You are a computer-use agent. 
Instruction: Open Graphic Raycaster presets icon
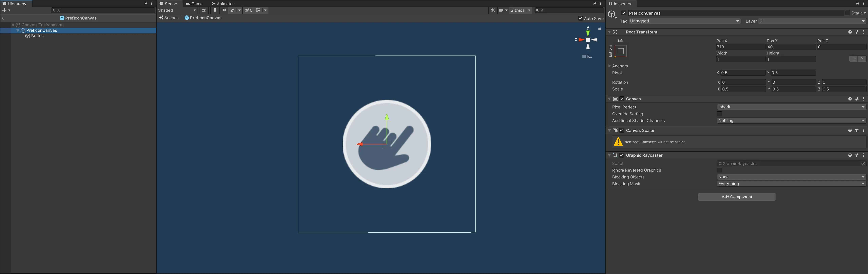pyautogui.click(x=856, y=155)
